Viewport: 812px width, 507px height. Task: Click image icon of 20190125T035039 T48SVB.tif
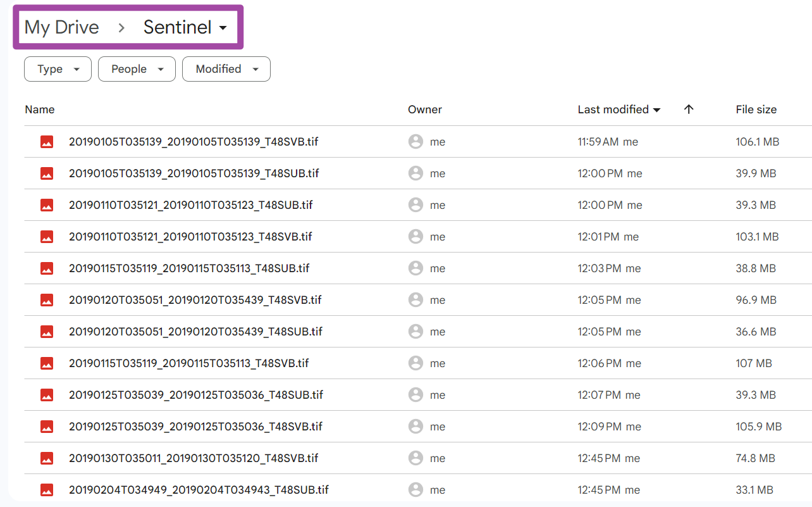click(47, 427)
